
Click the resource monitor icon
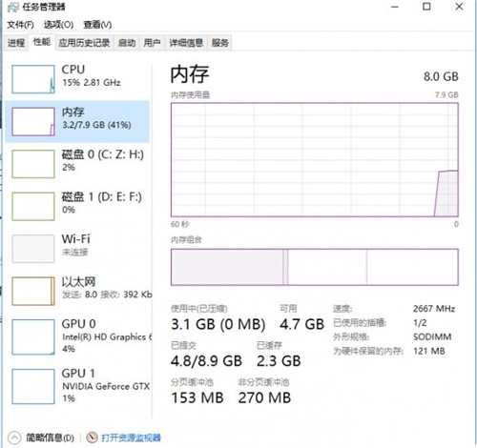pos(92,438)
